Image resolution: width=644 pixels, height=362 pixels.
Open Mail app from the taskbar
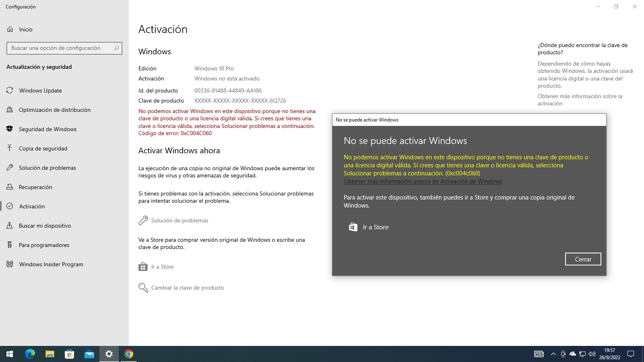(x=89, y=354)
